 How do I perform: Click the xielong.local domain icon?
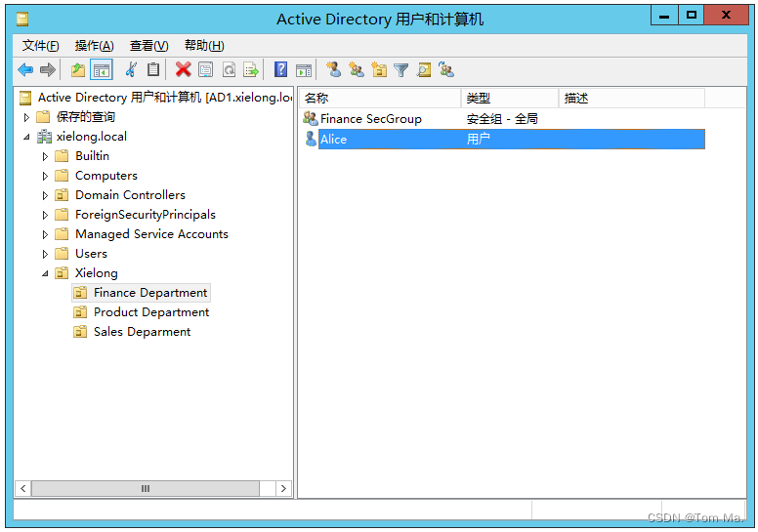coord(45,137)
